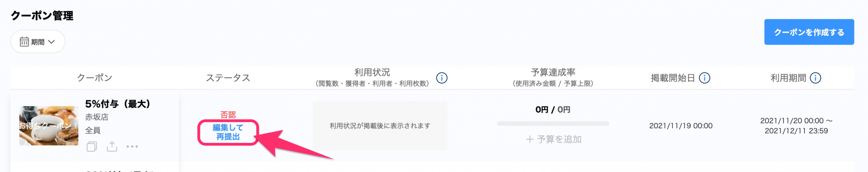Click the 5%付与（最大） coupon title
Image resolution: width=868 pixels, height=172 pixels.
(117, 104)
